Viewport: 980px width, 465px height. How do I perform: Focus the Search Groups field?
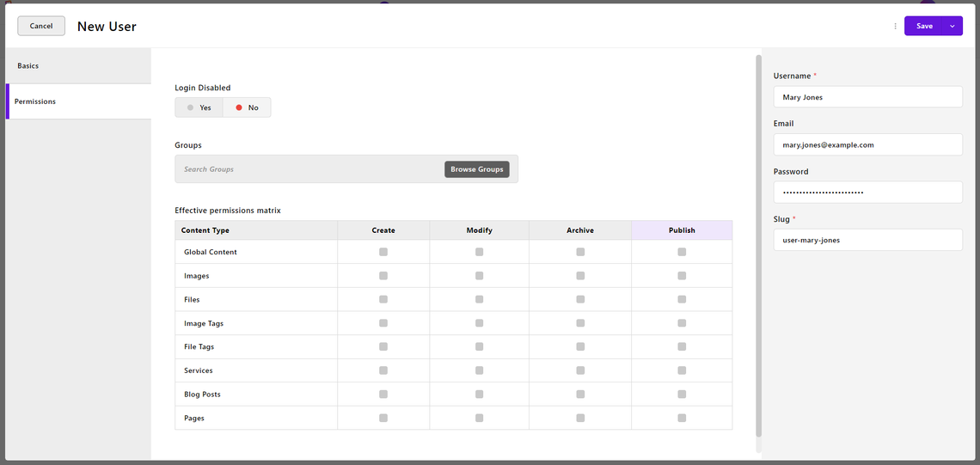pyautogui.click(x=310, y=169)
